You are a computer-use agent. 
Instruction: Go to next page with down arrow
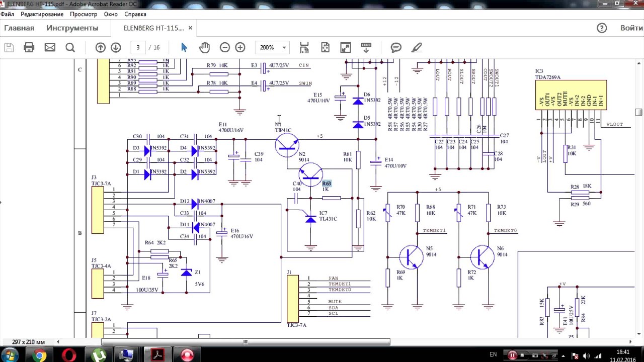tap(116, 48)
